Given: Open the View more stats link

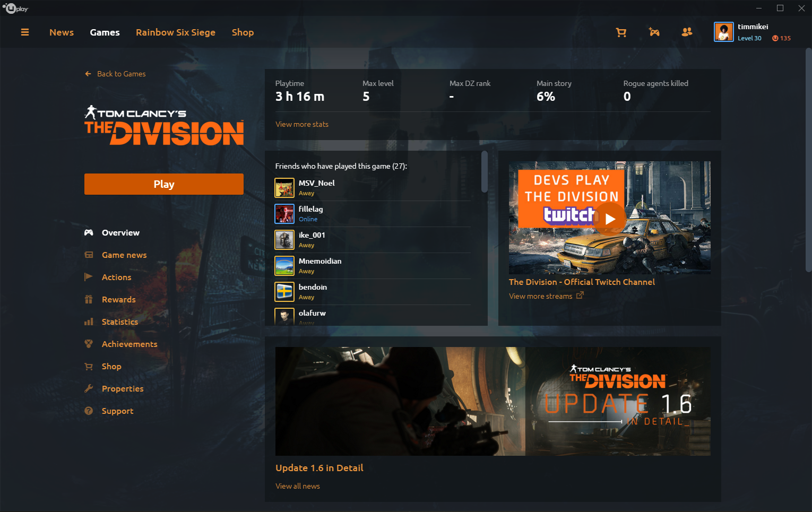Looking at the screenshot, I should coord(301,124).
